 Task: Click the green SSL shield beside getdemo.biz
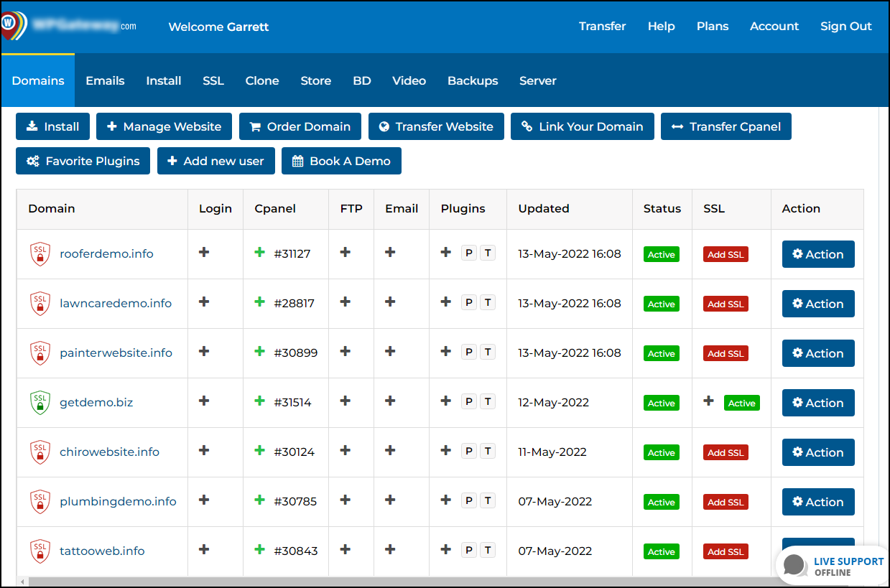pyautogui.click(x=40, y=403)
